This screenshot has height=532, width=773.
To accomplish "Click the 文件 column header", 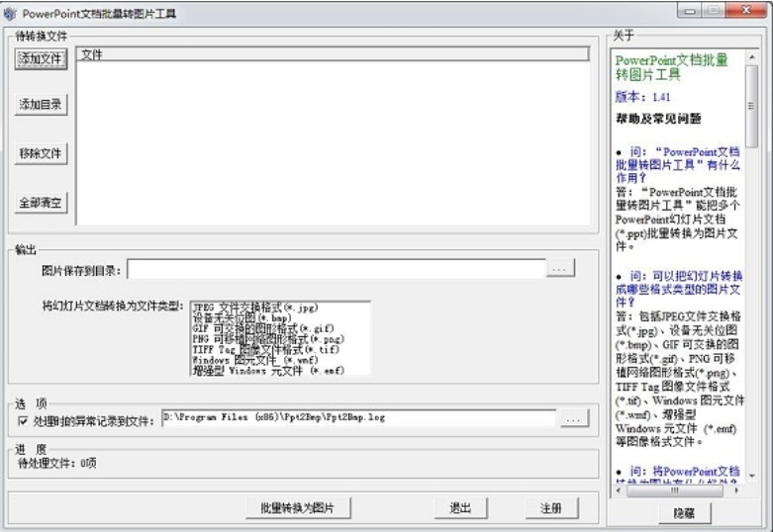I will pyautogui.click(x=333, y=54).
